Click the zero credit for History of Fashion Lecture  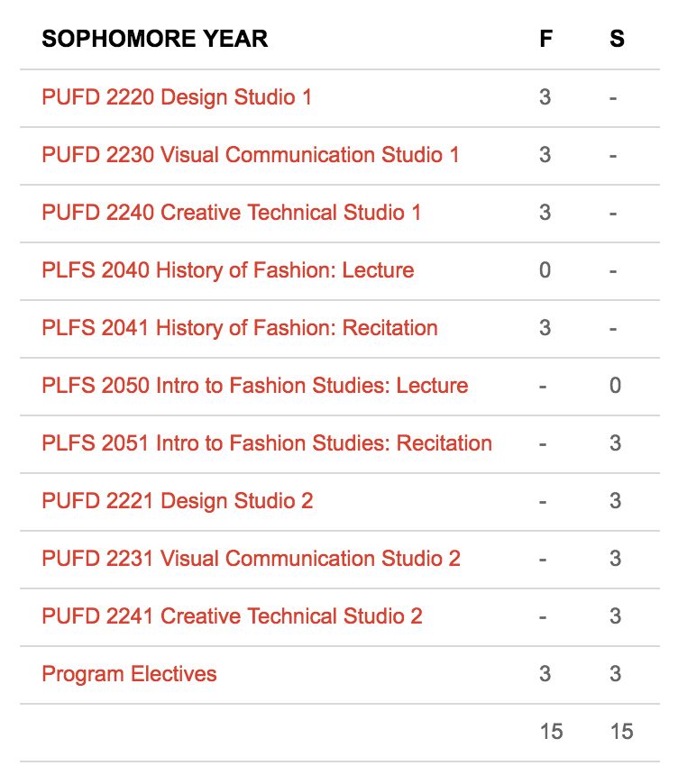[x=545, y=270]
